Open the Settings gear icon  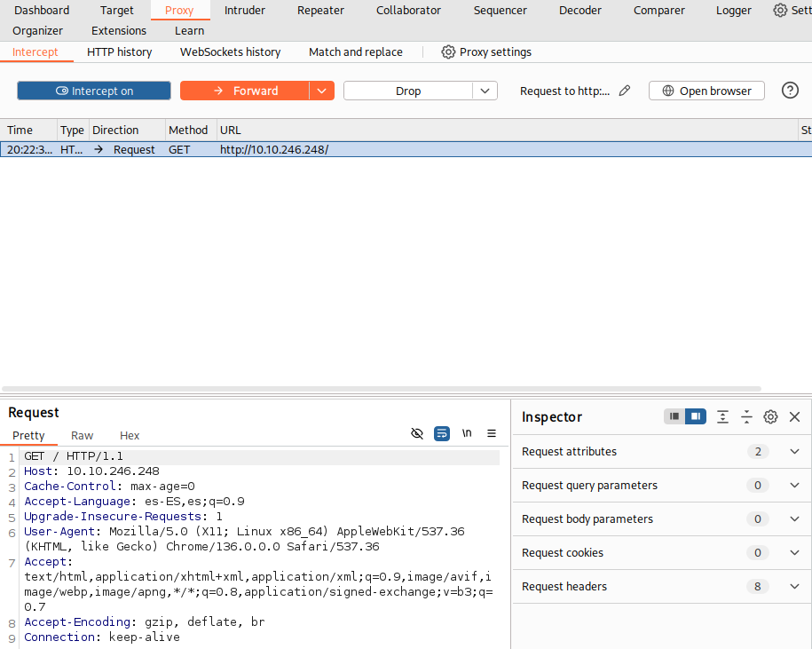click(x=780, y=11)
